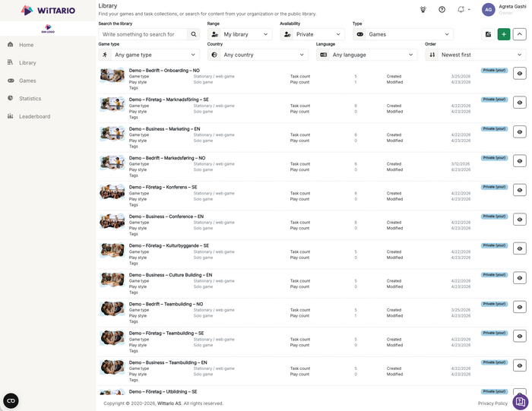Click the import icon beside the green plus
The image size is (532, 411).
tap(488, 34)
